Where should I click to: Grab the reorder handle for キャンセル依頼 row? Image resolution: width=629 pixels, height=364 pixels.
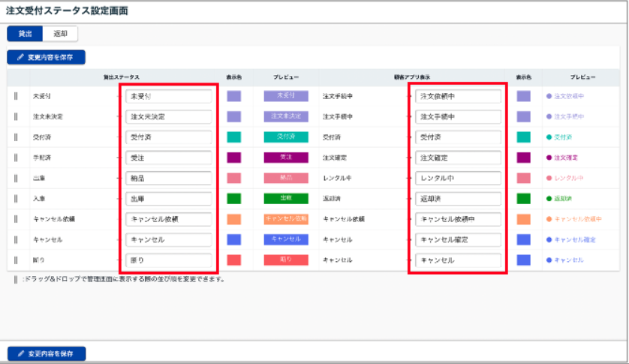tap(15, 219)
